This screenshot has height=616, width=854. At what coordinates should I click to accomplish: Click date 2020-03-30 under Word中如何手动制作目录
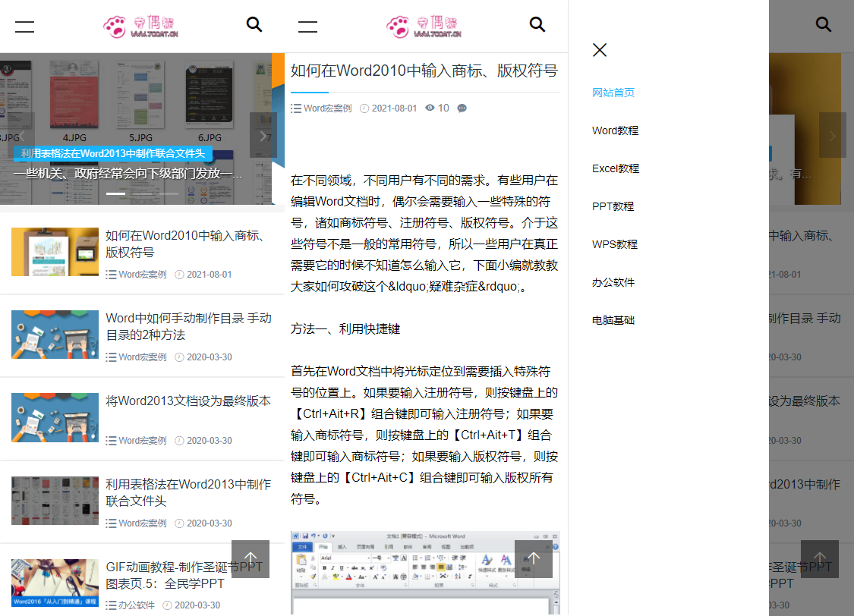point(210,357)
